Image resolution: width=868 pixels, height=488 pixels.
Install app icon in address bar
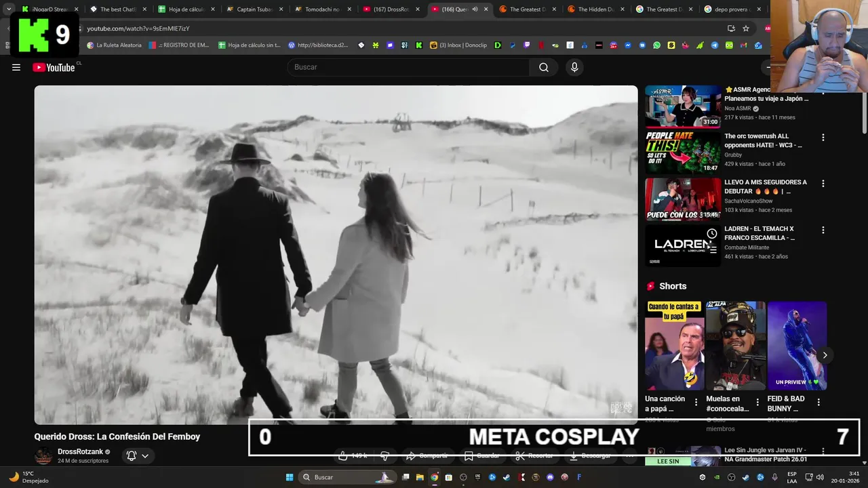coord(731,28)
